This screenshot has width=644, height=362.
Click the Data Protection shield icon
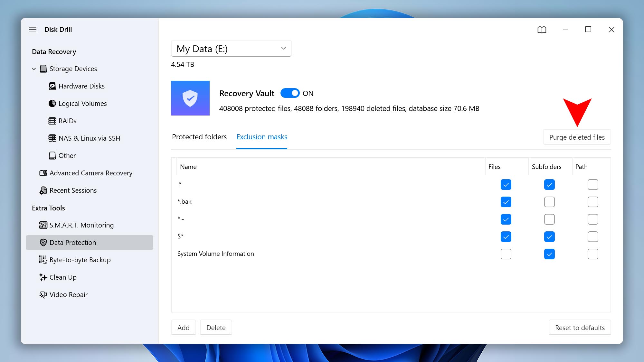click(x=43, y=243)
